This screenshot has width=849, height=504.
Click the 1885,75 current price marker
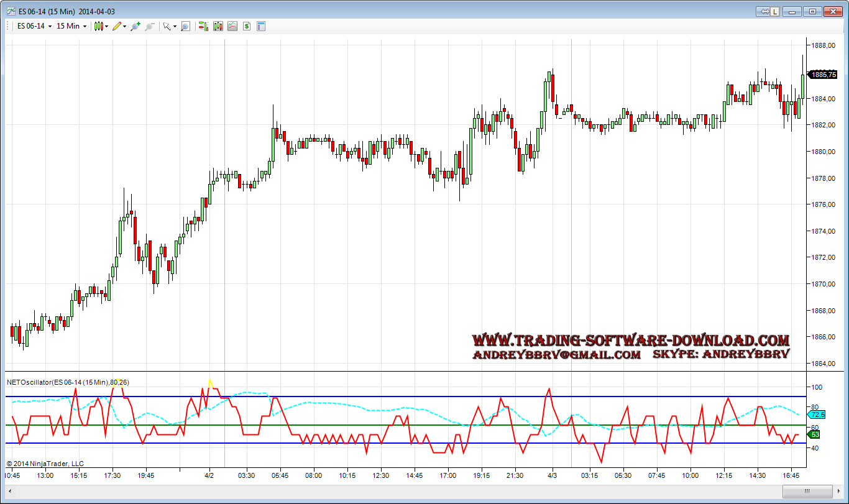point(823,75)
